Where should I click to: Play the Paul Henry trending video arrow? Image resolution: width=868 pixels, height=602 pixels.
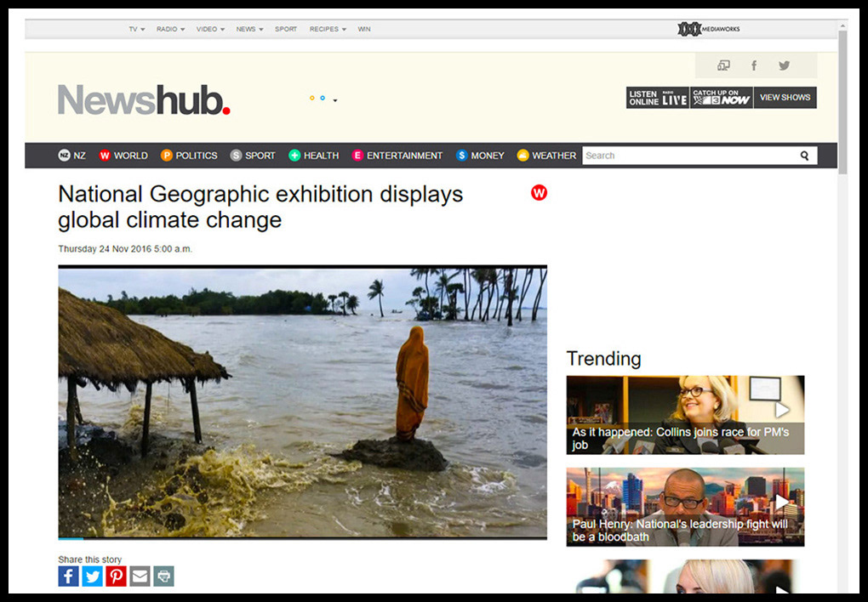pyautogui.click(x=782, y=502)
